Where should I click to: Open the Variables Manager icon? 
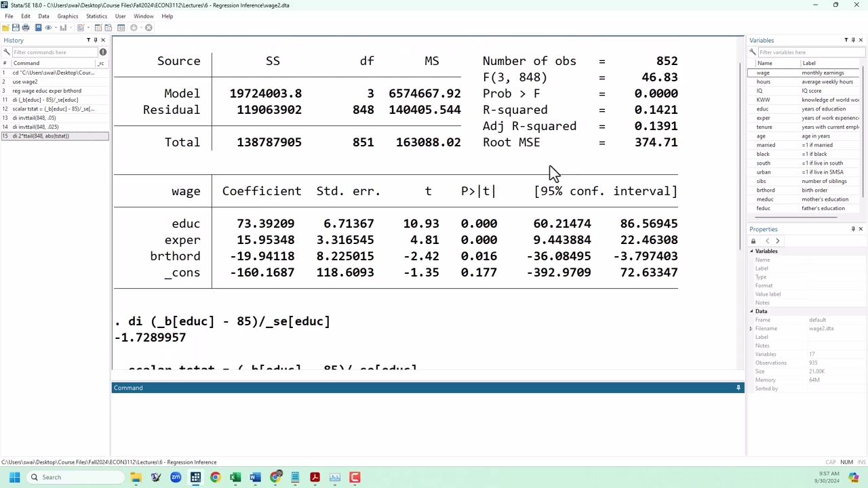121,28
